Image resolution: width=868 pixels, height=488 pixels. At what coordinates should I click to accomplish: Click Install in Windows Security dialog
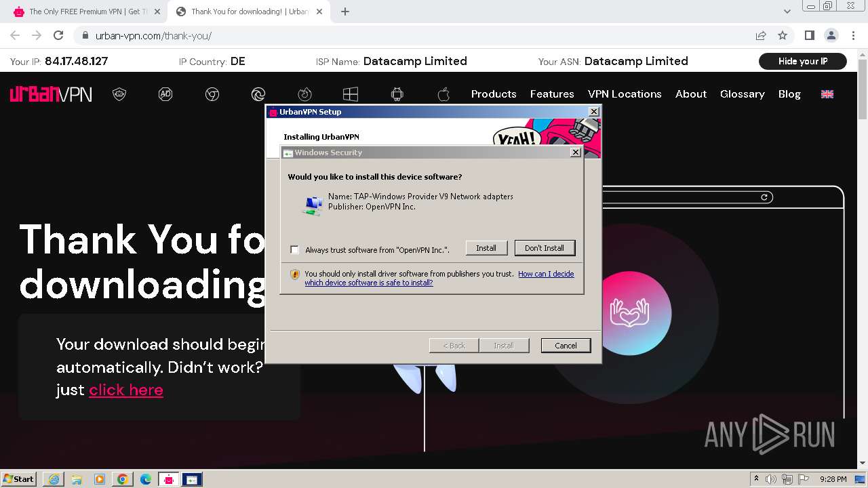pos(486,248)
